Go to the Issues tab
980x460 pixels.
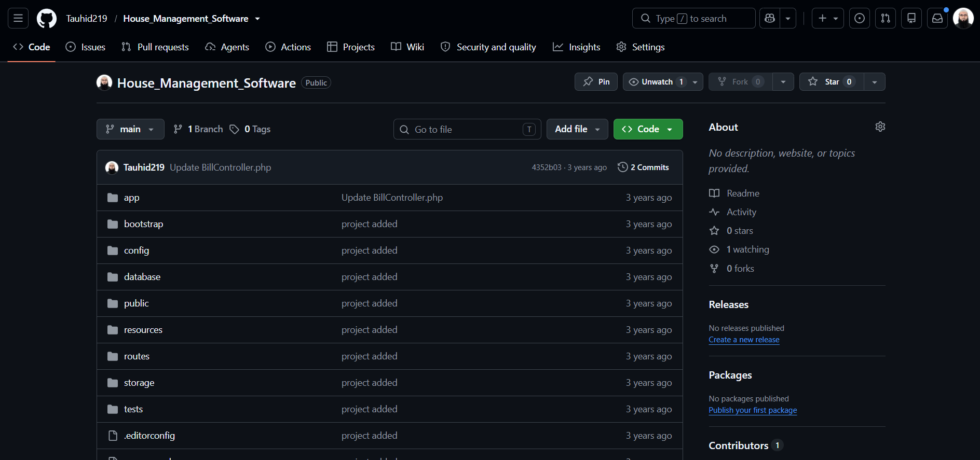click(86, 47)
